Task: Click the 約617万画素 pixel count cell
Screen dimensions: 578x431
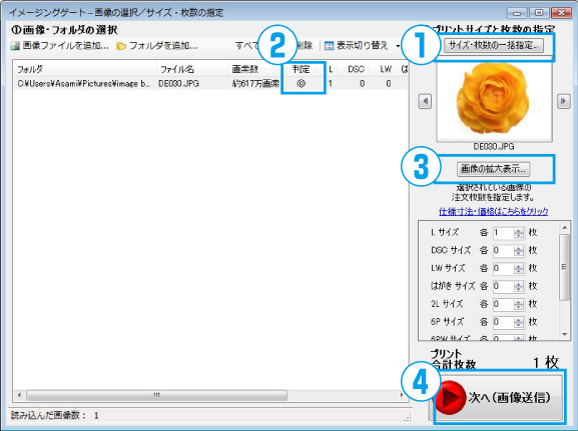Action: click(x=256, y=84)
